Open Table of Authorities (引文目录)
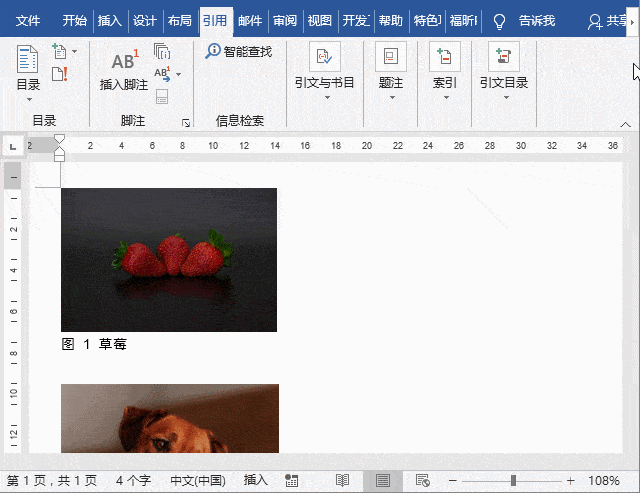Viewport: 640px width, 493px height. (504, 72)
